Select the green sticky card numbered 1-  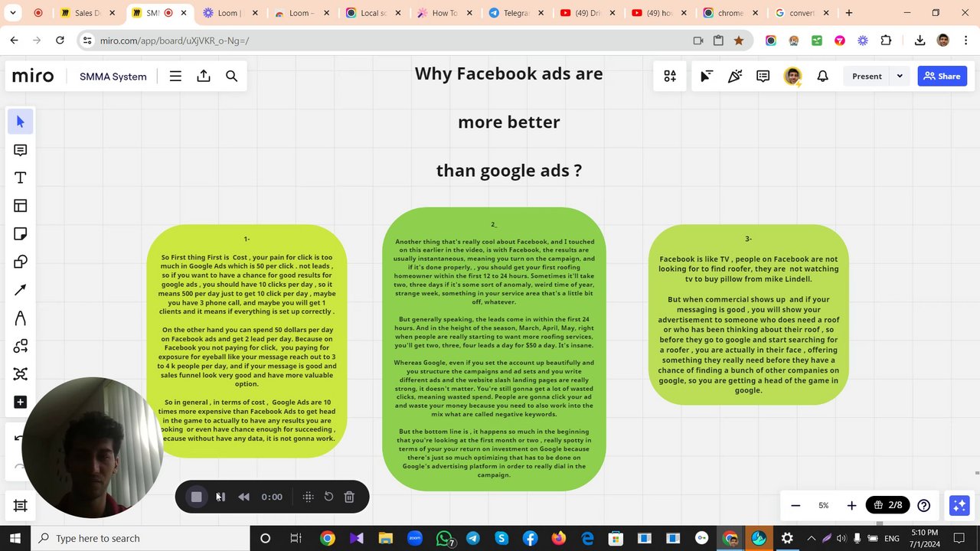point(247,341)
